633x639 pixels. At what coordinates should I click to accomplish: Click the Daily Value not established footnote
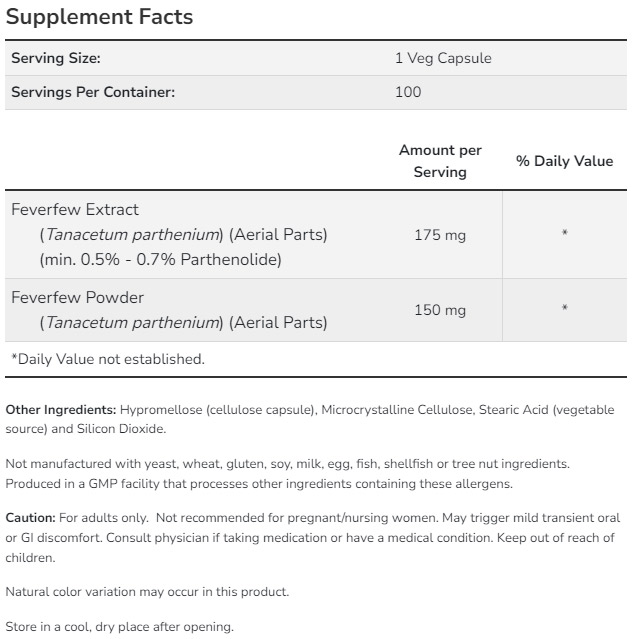[107, 359]
